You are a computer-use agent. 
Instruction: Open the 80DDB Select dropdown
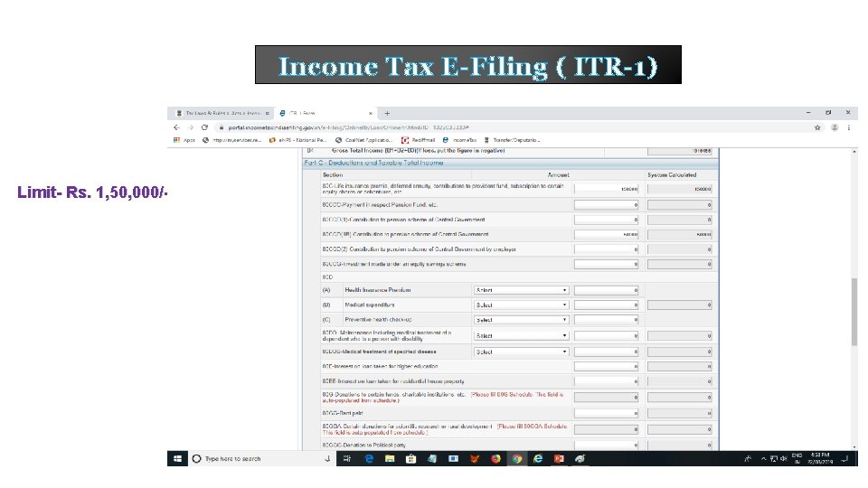coord(521,352)
